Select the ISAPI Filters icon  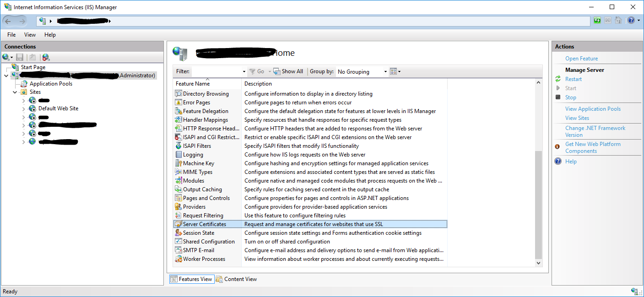click(179, 146)
